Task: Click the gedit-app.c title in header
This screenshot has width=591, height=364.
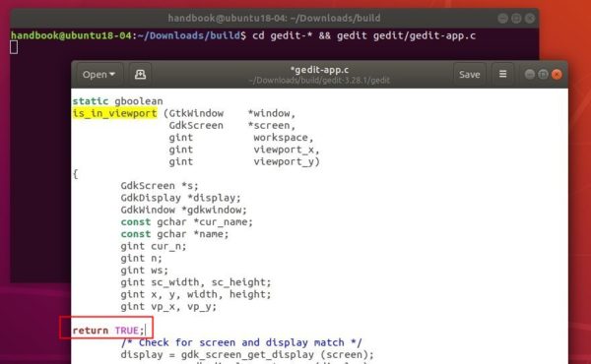Action: tap(319, 70)
